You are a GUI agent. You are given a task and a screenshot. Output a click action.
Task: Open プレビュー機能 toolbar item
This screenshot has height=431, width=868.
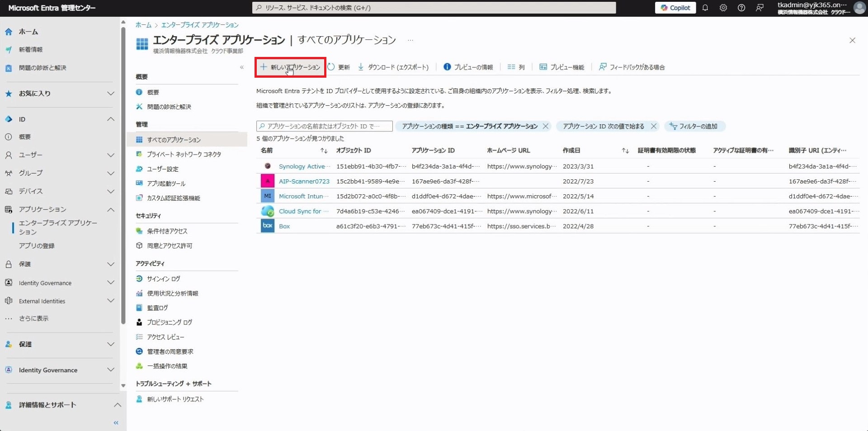point(561,67)
